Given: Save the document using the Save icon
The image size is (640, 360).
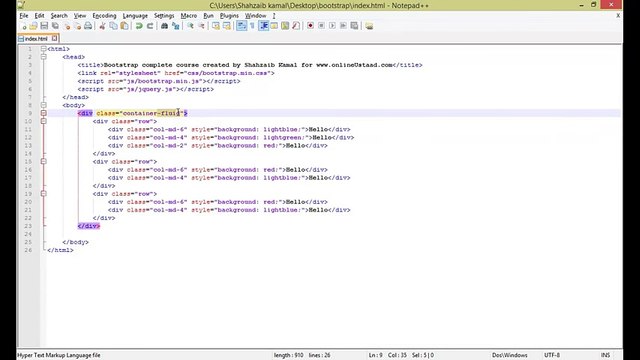Looking at the screenshot, I should tap(44, 26).
